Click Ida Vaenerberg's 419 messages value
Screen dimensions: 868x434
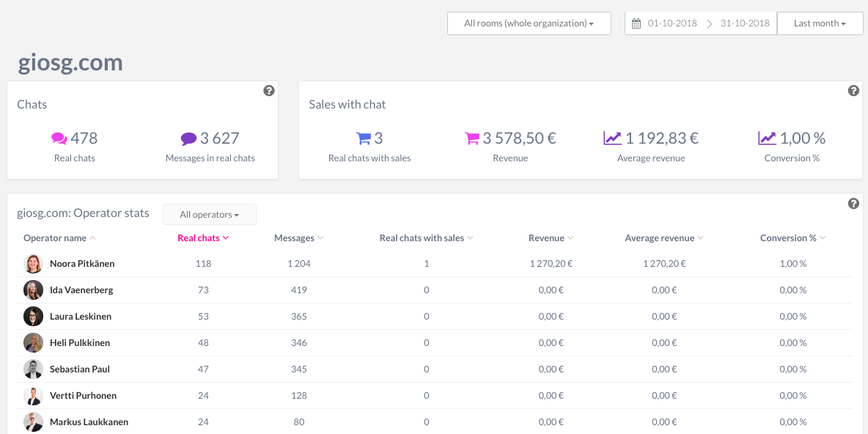coord(299,290)
